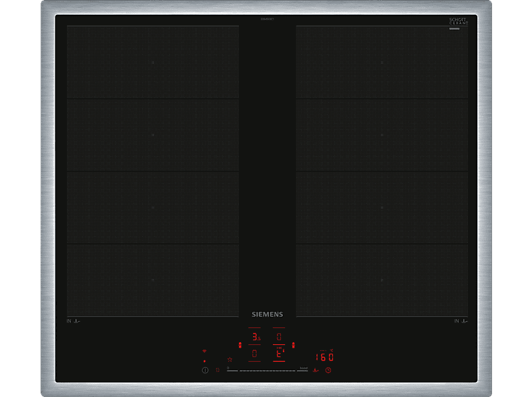Viewport: 532px width, 397px height.
Task: Tap the left flex zone link icon
Action: pyautogui.click(x=240, y=345)
